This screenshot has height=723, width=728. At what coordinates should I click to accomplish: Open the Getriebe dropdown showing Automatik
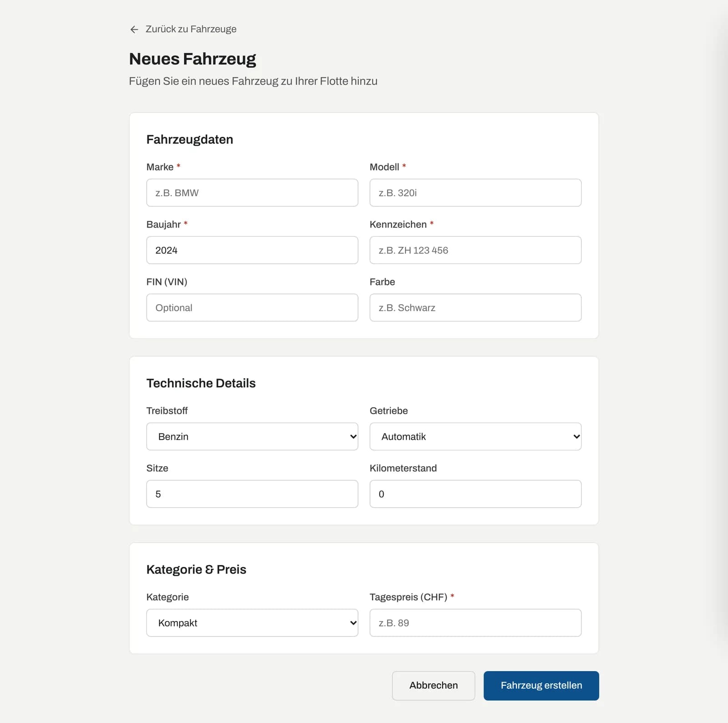coord(475,437)
